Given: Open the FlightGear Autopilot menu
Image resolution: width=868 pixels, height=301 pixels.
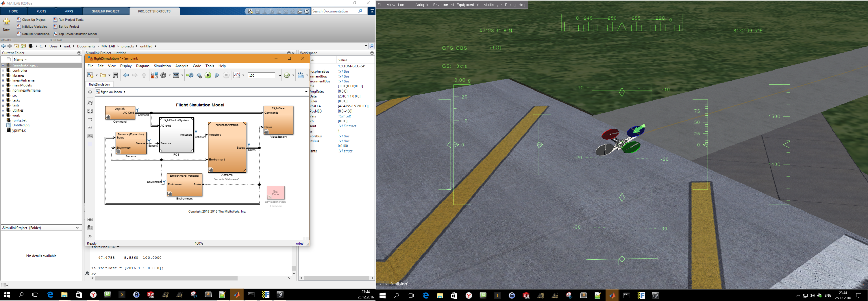Looking at the screenshot, I should (x=423, y=5).
